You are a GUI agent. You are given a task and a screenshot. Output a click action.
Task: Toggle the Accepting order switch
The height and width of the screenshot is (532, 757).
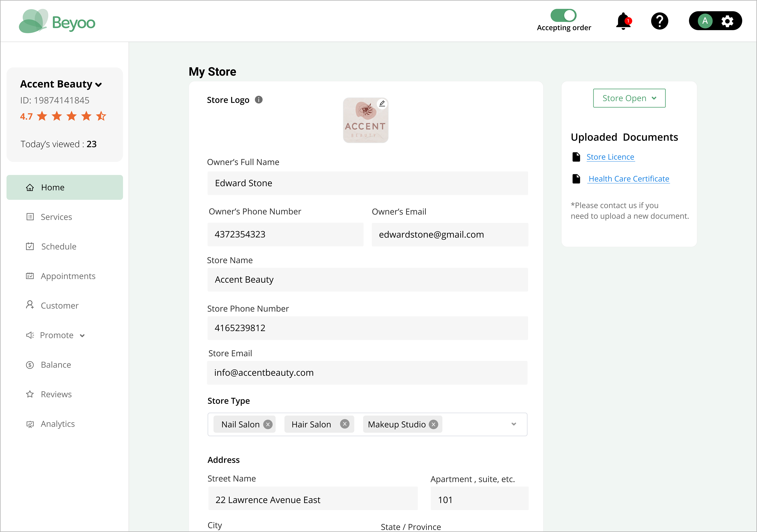point(563,16)
